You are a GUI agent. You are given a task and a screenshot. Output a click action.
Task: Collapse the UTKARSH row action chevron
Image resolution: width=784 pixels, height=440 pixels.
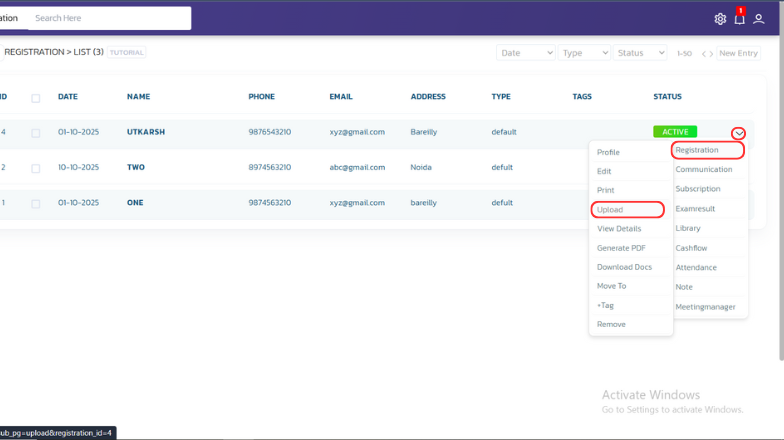(738, 133)
